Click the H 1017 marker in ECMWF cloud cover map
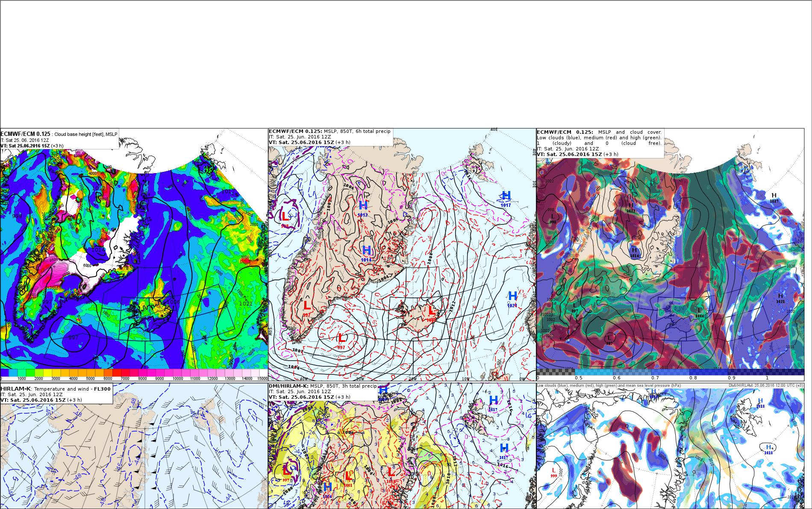 tap(774, 198)
